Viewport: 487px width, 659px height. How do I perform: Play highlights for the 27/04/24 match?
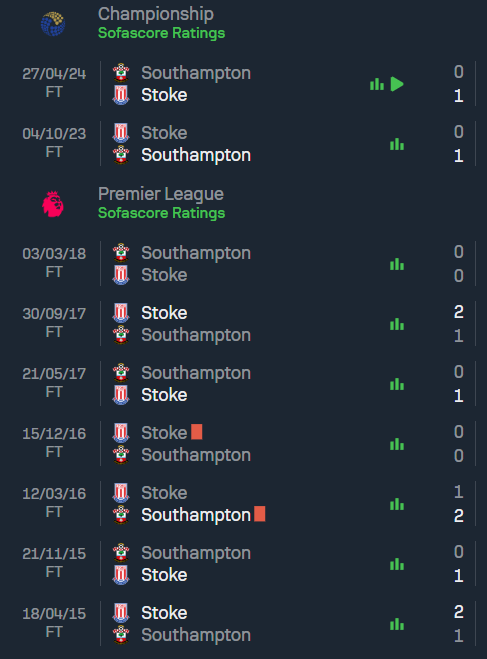[397, 84]
